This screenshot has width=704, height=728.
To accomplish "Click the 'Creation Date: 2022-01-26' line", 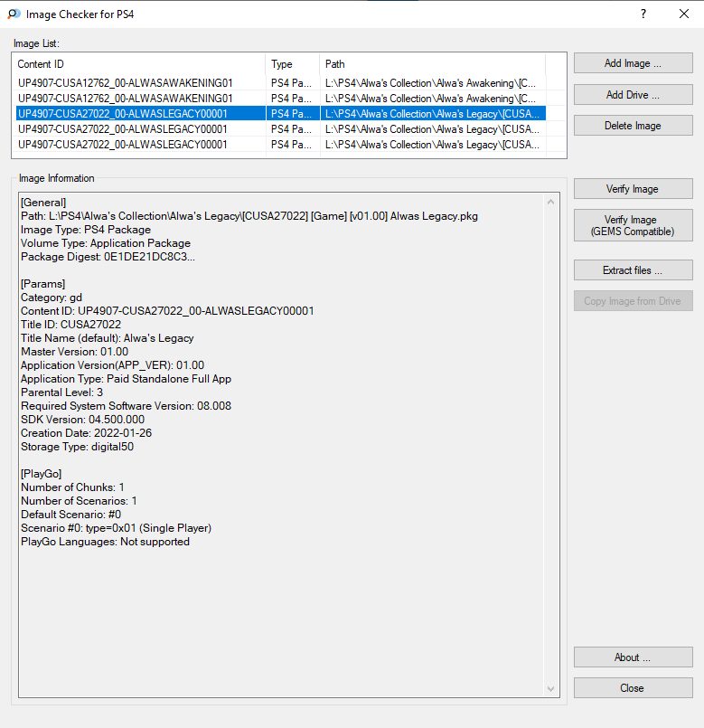I will pyautogui.click(x=87, y=432).
